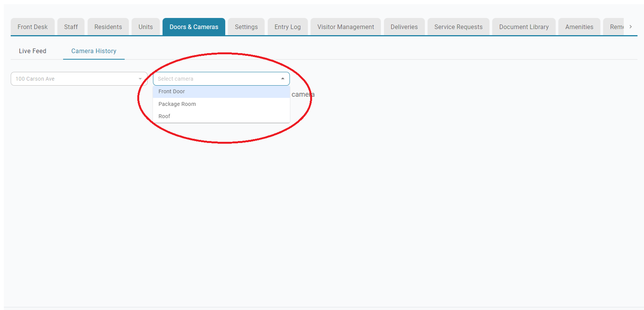Open the Visitor Management tab
Screen dimensions: 644x310
click(345, 27)
